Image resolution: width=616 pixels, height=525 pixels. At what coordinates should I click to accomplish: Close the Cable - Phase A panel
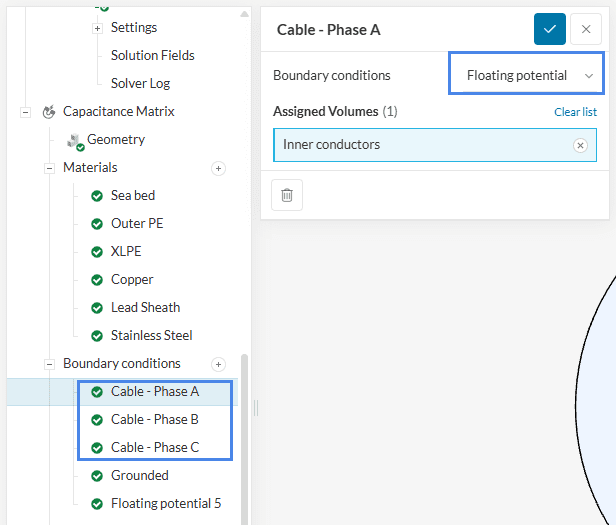pos(586,29)
